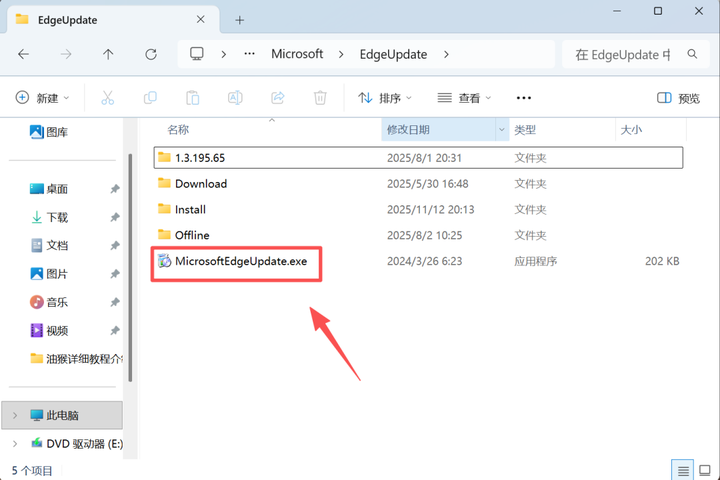Screen dimensions: 720x480
Task: Open the address bar ellipsis menu
Action: (249, 54)
